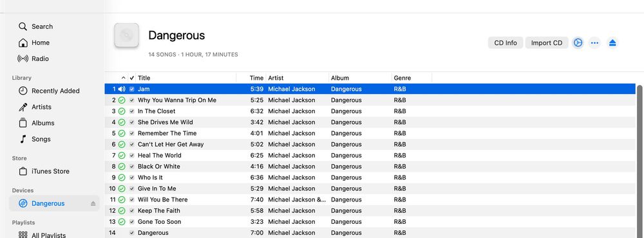Click the 3:23 time on Gone Too Soon
Viewport: 644px width, 238px height.
click(x=257, y=222)
